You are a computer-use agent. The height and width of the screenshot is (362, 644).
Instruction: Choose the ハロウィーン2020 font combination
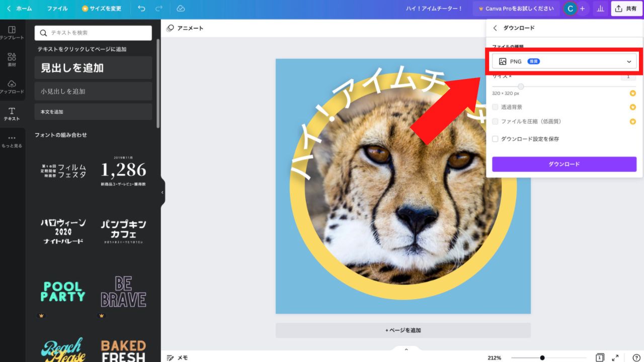pyautogui.click(x=63, y=231)
